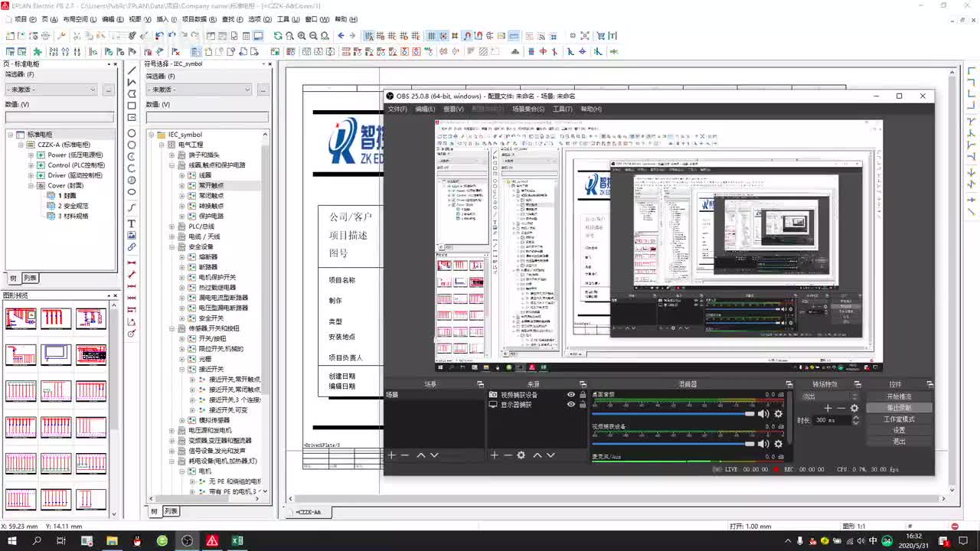Toggle the grid display toolbar icon

431,36
